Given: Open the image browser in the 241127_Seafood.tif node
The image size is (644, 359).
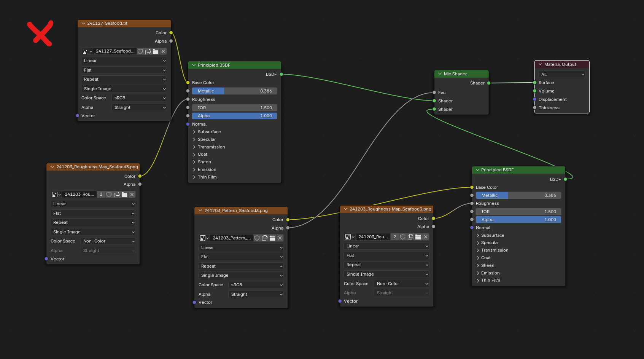Looking at the screenshot, I should pyautogui.click(x=87, y=51).
